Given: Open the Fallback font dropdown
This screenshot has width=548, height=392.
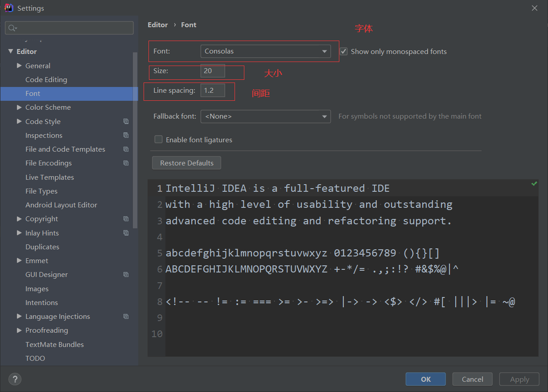Looking at the screenshot, I should pyautogui.click(x=266, y=116).
